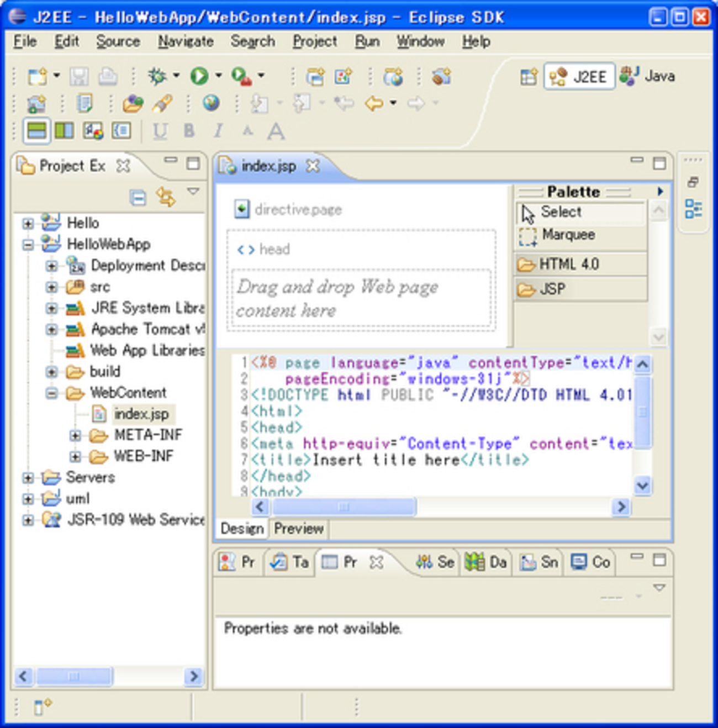The height and width of the screenshot is (728, 718).
Task: Click the Palette flyout arrow
Action: point(660,192)
